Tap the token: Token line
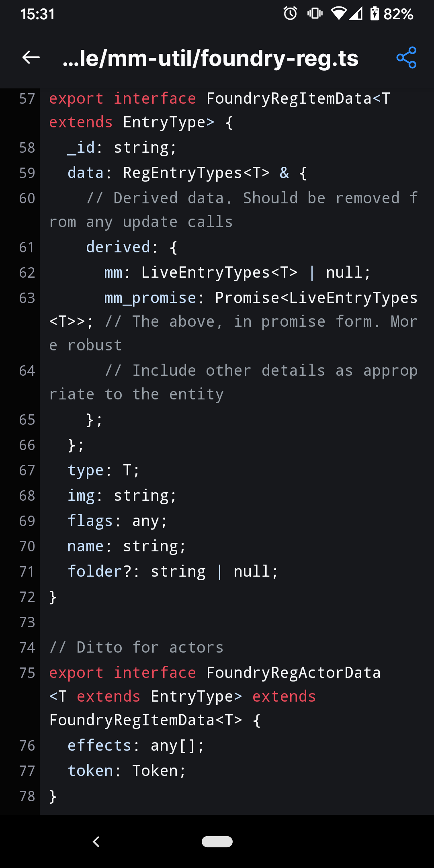 pyautogui.click(x=127, y=771)
